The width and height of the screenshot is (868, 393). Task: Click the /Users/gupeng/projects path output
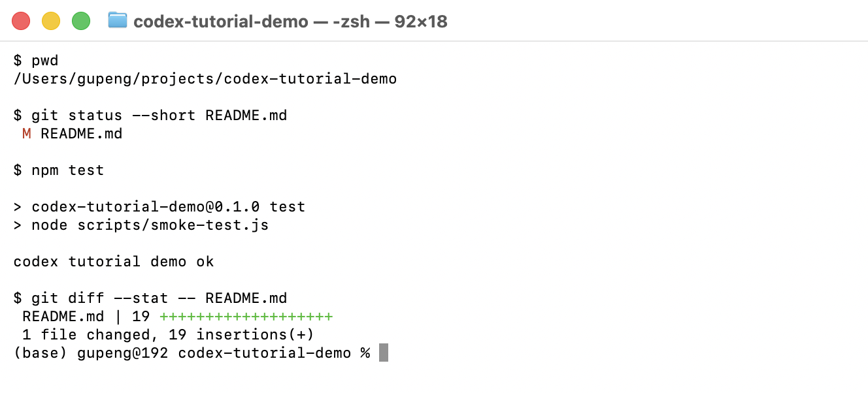pos(205,79)
